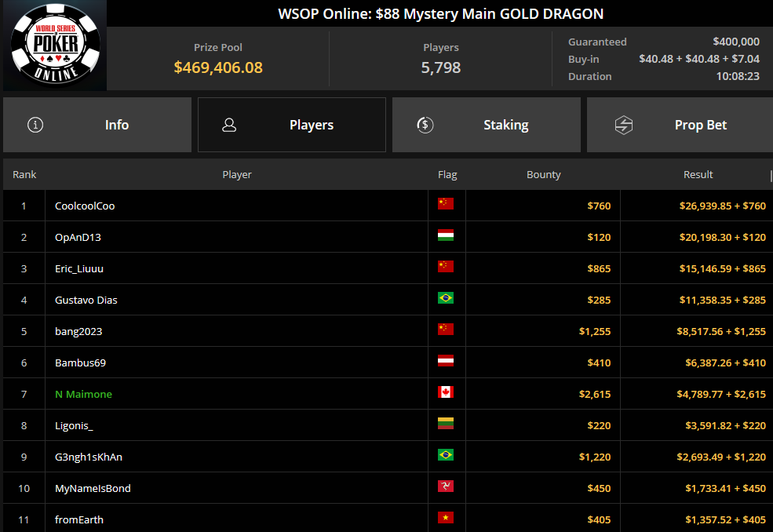Image resolution: width=773 pixels, height=532 pixels.
Task: Click the China flag beside CoolcoolCoo
Action: point(446,204)
